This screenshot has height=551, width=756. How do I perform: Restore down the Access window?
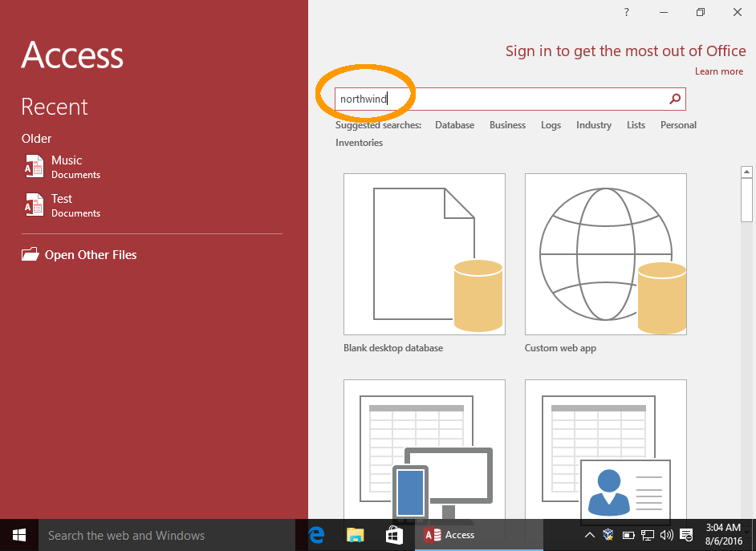pos(701,12)
